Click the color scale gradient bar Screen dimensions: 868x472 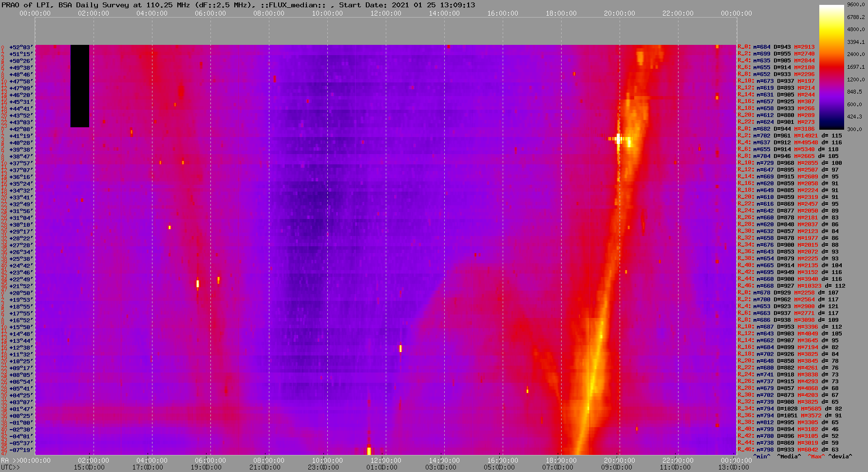click(x=831, y=67)
